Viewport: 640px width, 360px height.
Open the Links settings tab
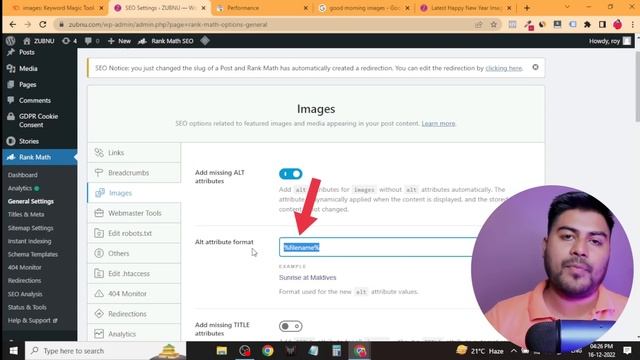point(134,153)
